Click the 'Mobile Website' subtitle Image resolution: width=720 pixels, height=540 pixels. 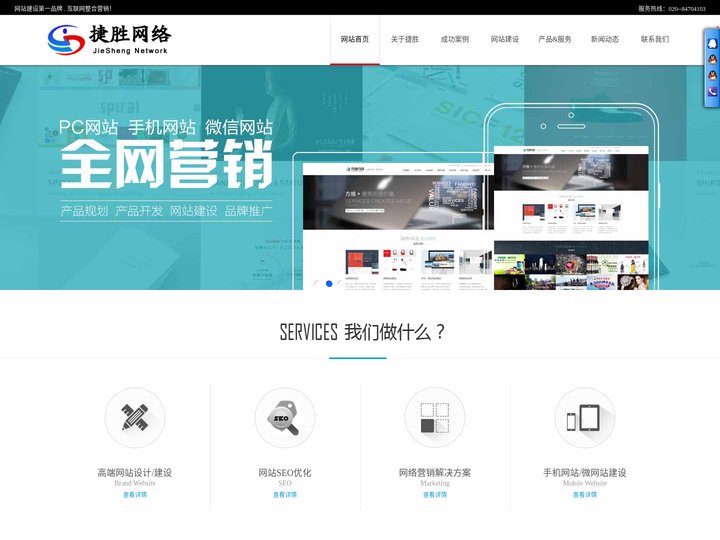pos(585,483)
